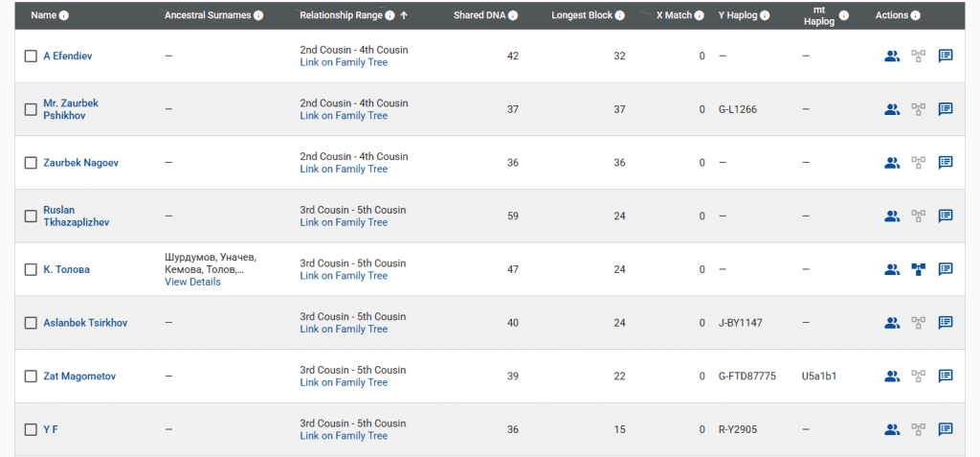The height and width of the screenshot is (457, 980).
Task: Tick the checkbox beside Zat Magometov
Action: 31,377
